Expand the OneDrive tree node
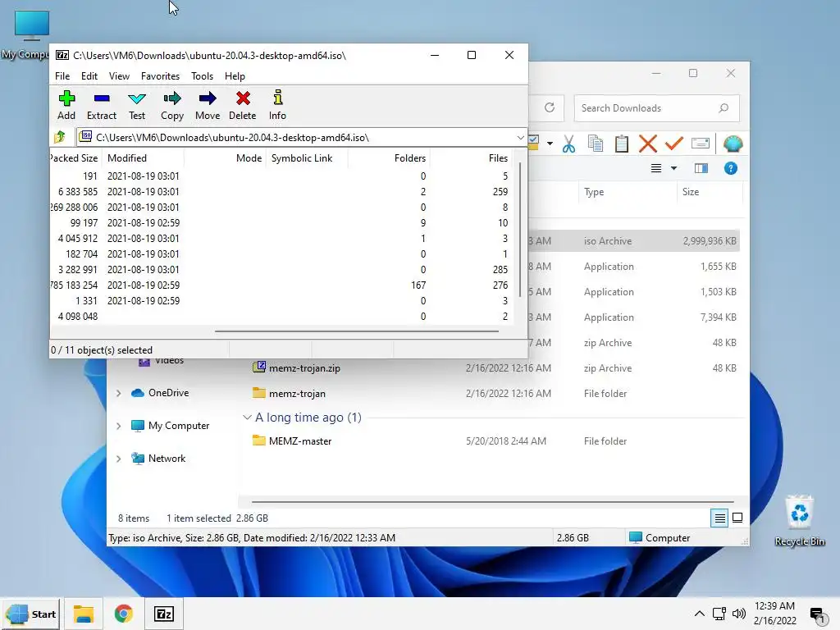Image resolution: width=840 pixels, height=630 pixels. (x=118, y=393)
